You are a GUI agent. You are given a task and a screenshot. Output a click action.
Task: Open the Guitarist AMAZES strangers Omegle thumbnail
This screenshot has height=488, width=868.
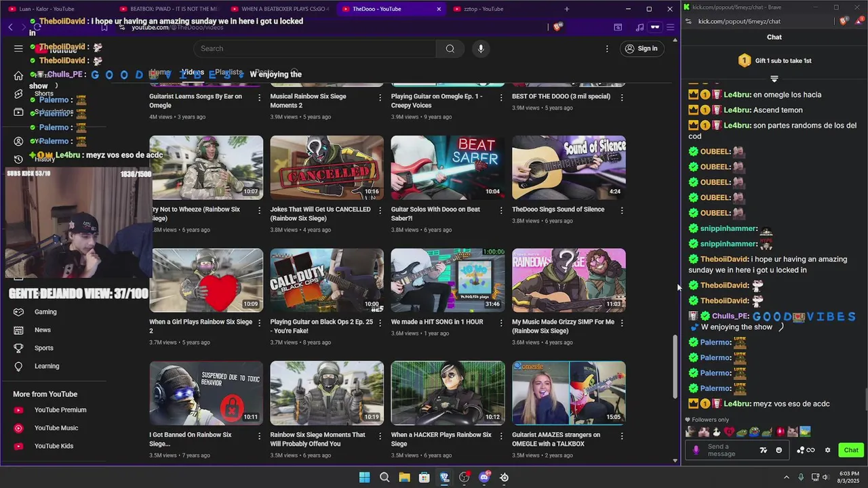pos(569,393)
